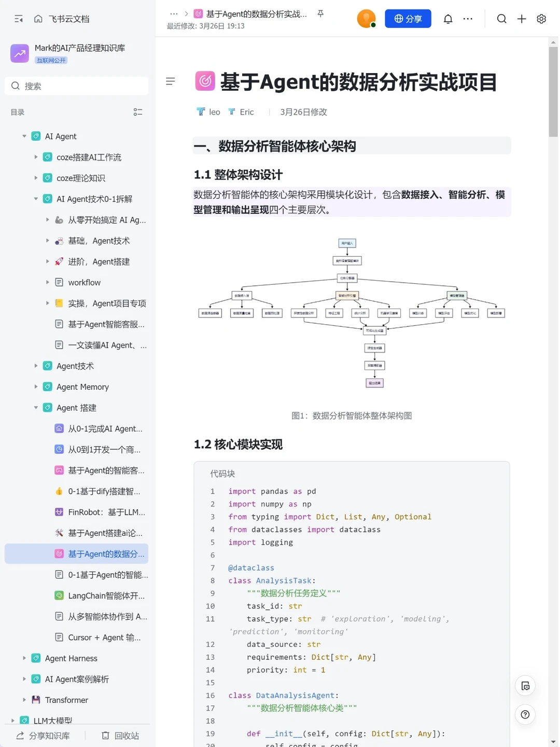Click caption 图1：数据分析智能体整体架构图
Image resolution: width=560 pixels, height=747 pixels.
(x=352, y=416)
